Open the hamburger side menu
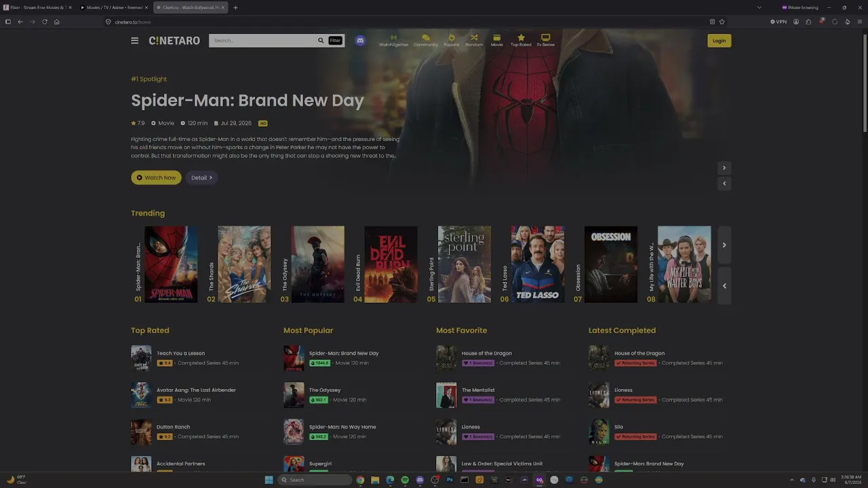868x488 pixels. (134, 41)
